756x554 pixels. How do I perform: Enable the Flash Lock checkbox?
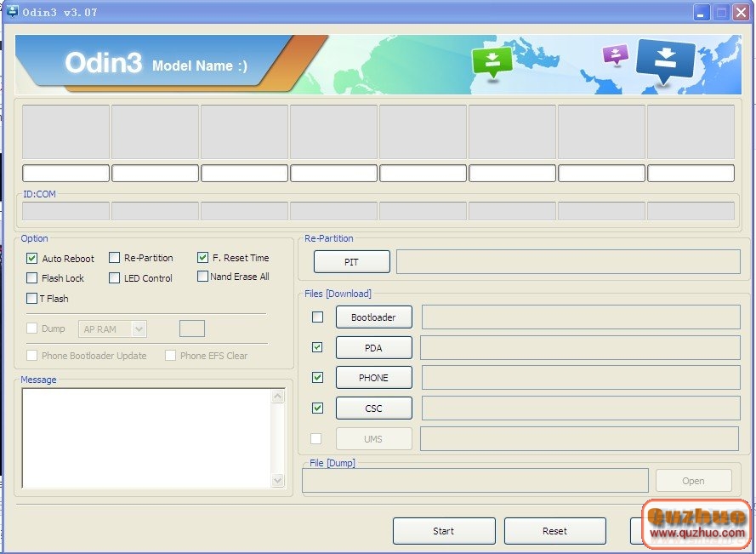click(31, 278)
